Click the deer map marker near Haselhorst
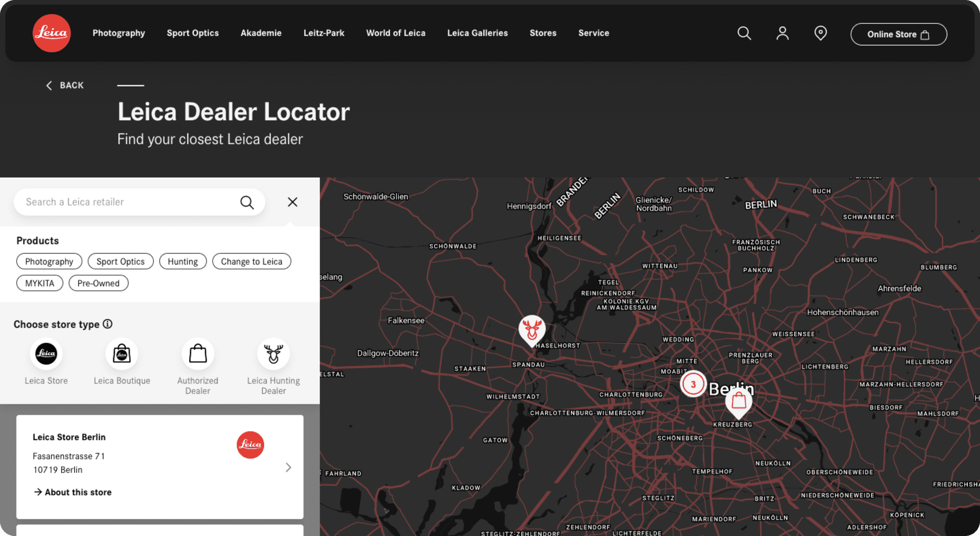 pos(532,330)
